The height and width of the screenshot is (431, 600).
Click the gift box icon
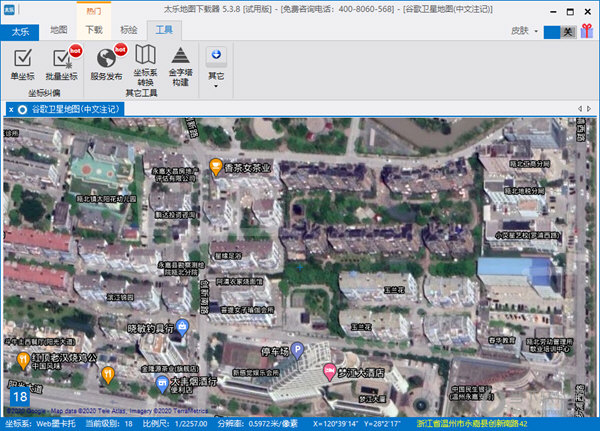click(587, 31)
